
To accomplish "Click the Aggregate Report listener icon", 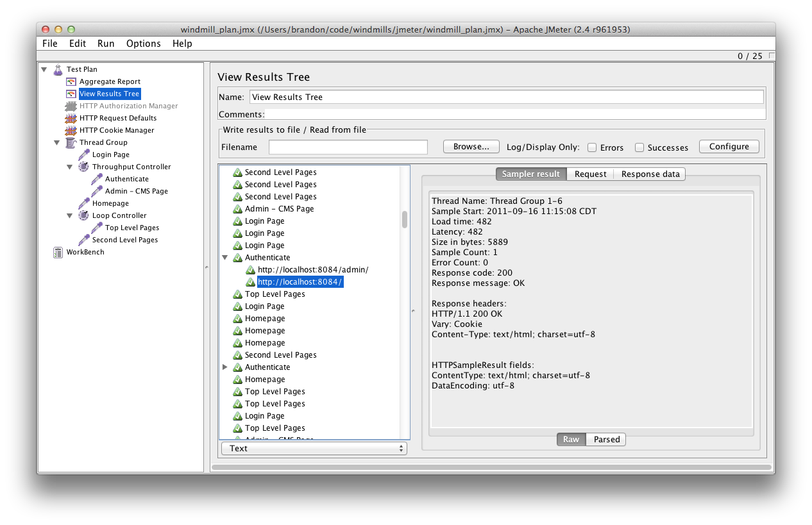I will coord(71,81).
